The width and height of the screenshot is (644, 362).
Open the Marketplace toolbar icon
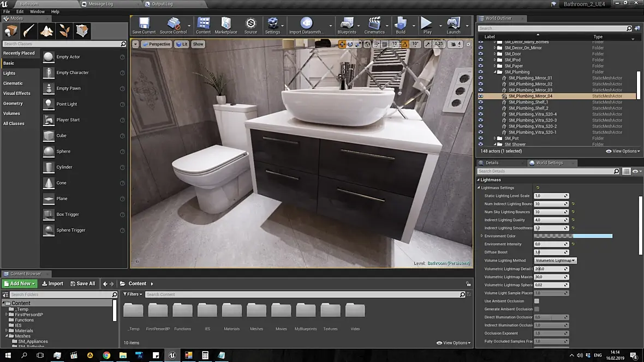[225, 25]
